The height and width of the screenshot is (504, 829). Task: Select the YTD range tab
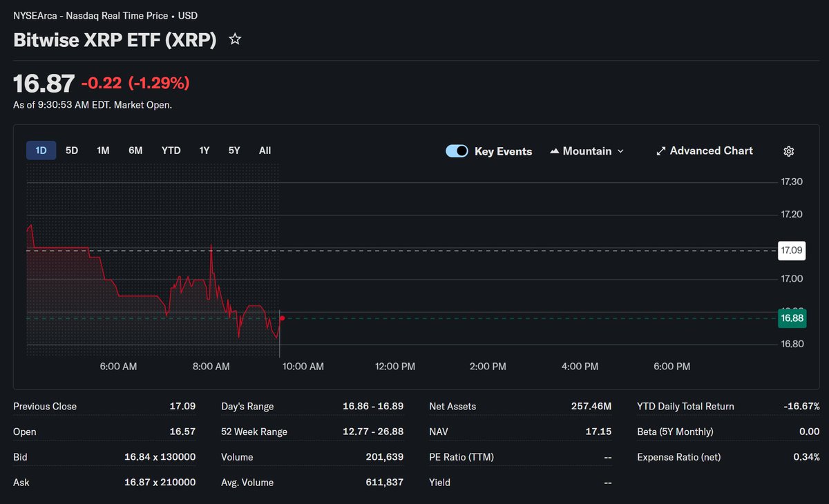171,151
